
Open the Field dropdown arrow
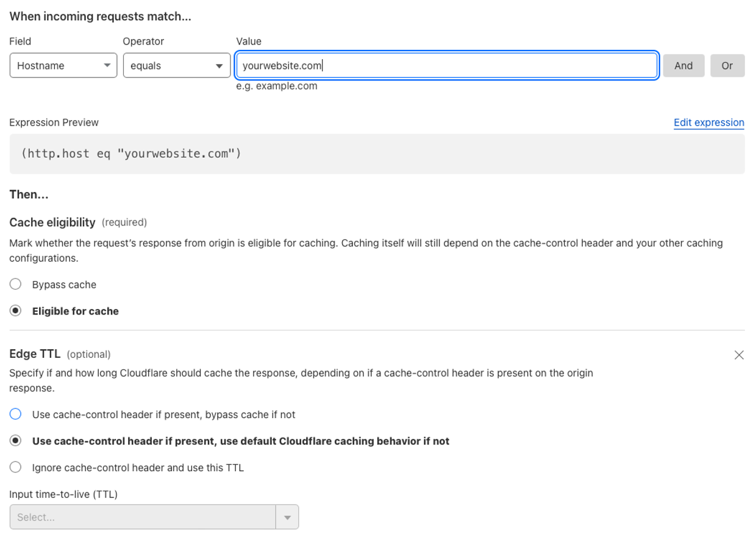point(107,65)
